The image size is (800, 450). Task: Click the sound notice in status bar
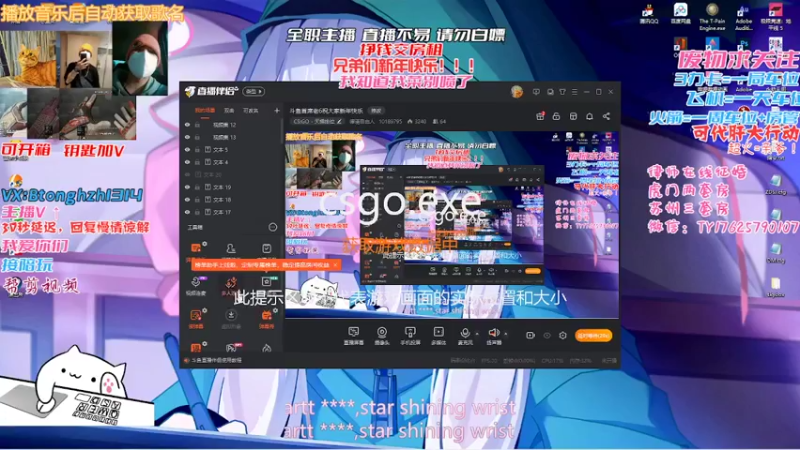click(x=213, y=360)
